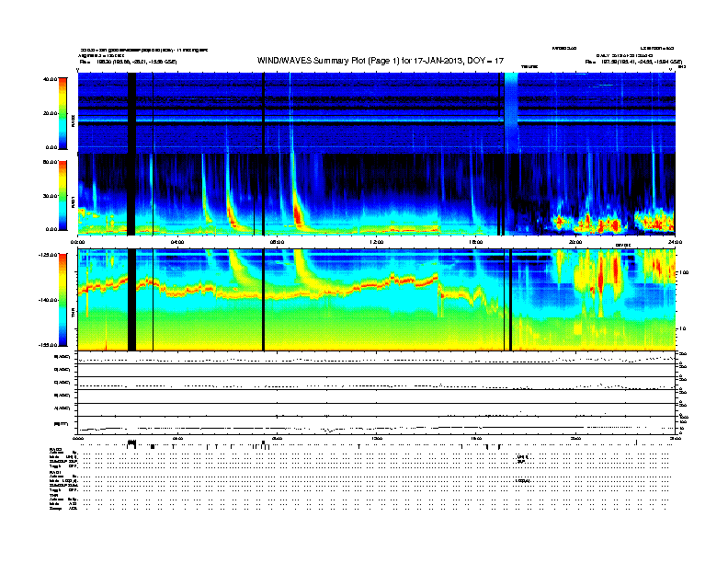Screen dimensions: 728x563
Task: Click the 04:00 time label below RAD1 spectrogram
Action: 177,242
